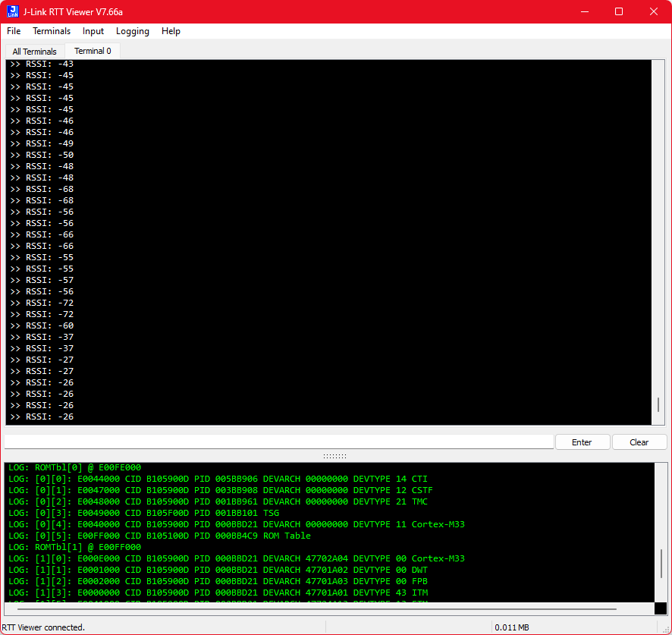Clear the terminal output with Clear button
Image resolution: width=672 pixels, height=635 pixels.
click(639, 442)
